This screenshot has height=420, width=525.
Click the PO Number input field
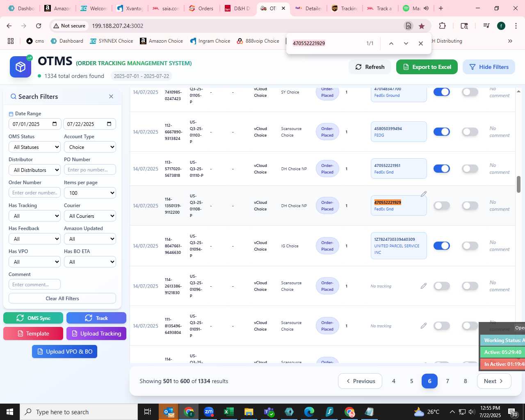[x=90, y=170]
